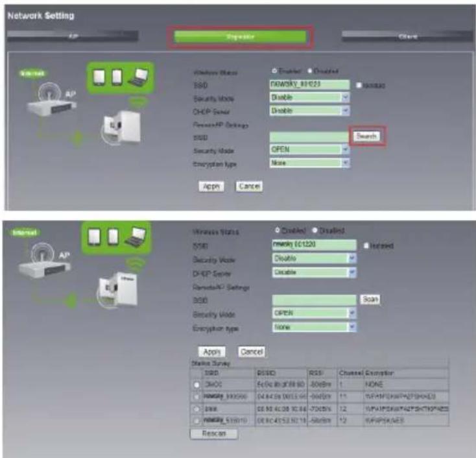Viewport: 476px width, 458px height.
Task: Click the -70dBm RSSI cell
Action: click(x=322, y=409)
